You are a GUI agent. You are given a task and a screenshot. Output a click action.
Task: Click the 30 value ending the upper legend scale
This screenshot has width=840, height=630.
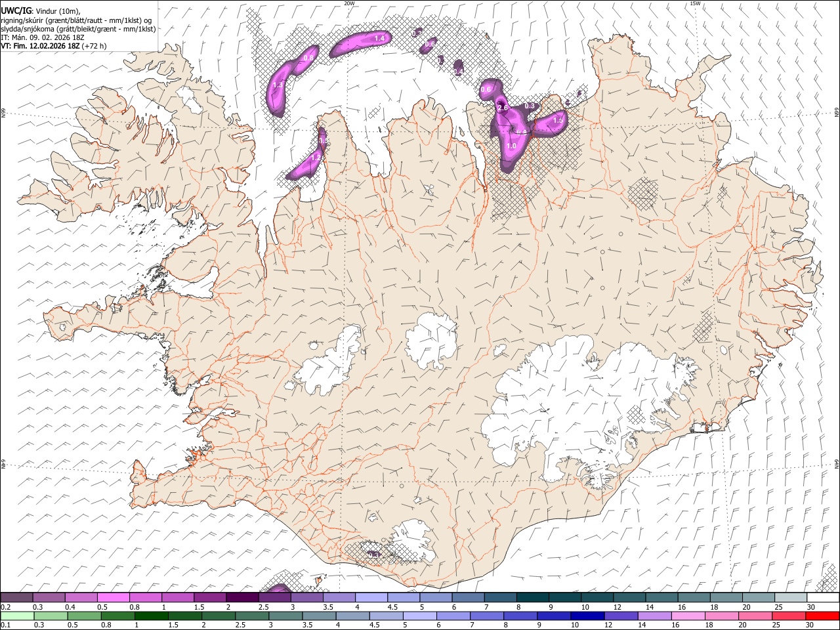[811, 607]
